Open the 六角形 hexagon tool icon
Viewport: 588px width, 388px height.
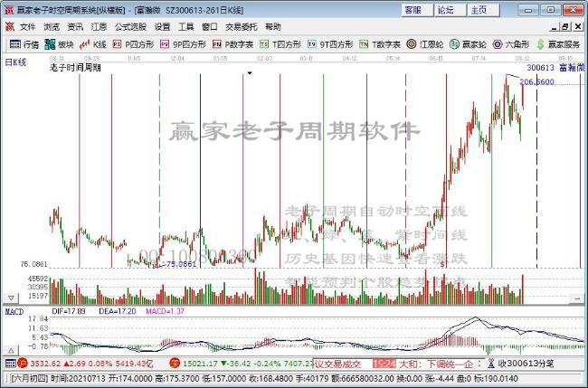tap(498, 44)
